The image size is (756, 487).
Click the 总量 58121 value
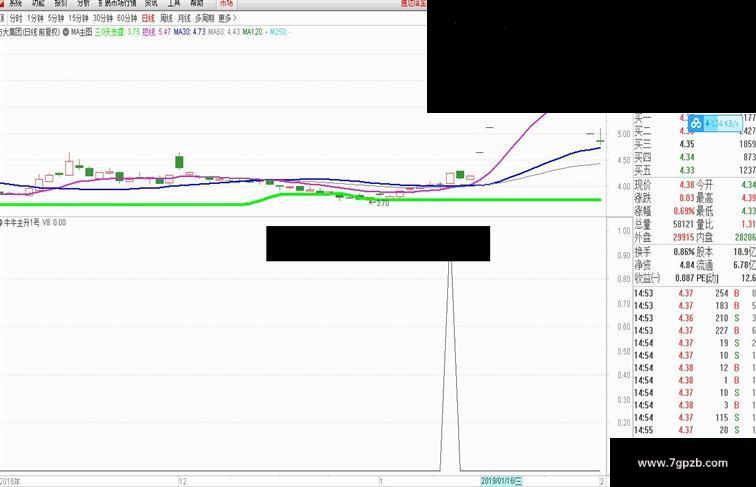click(684, 224)
